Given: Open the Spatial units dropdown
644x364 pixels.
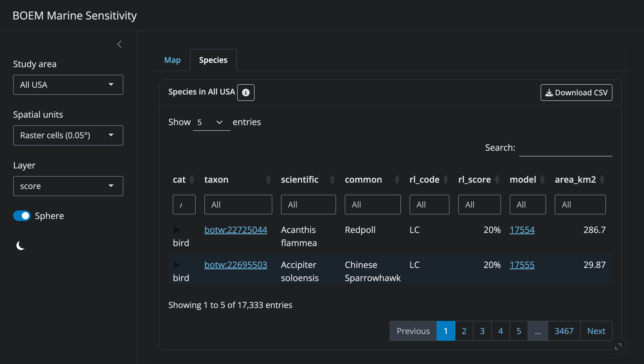Looking at the screenshot, I should click(x=68, y=135).
